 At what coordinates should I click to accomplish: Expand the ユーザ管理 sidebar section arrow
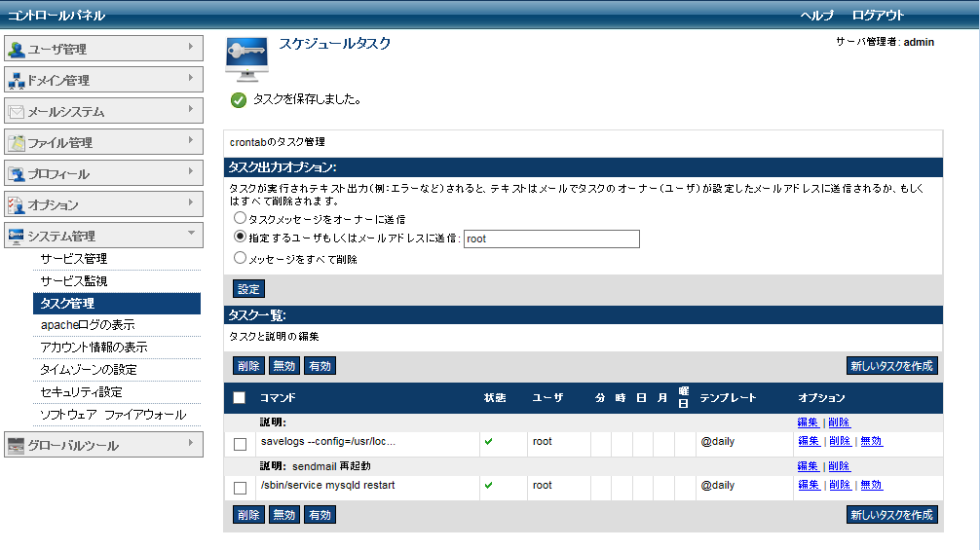pos(190,46)
